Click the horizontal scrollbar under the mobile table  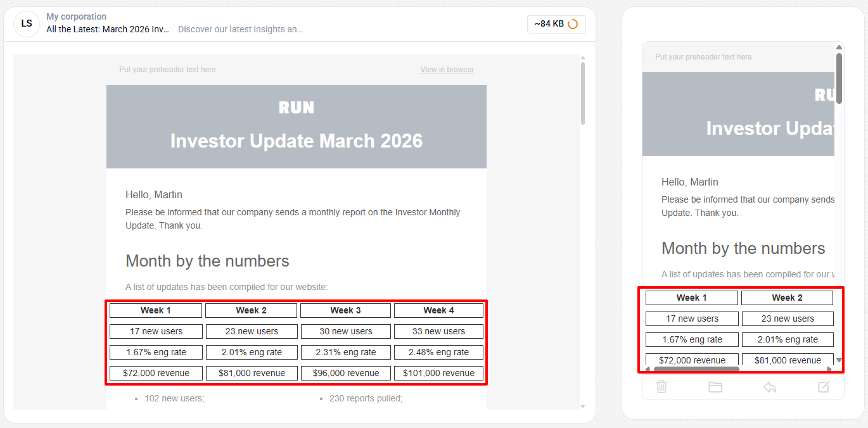697,368
